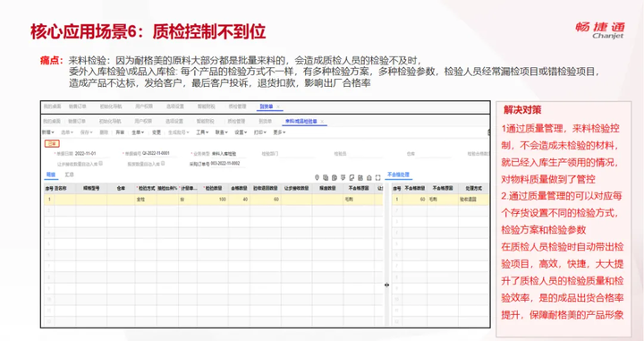644x341 pixels.
Task: Close the 到货单 tab in the back window
Action: [x=278, y=107]
